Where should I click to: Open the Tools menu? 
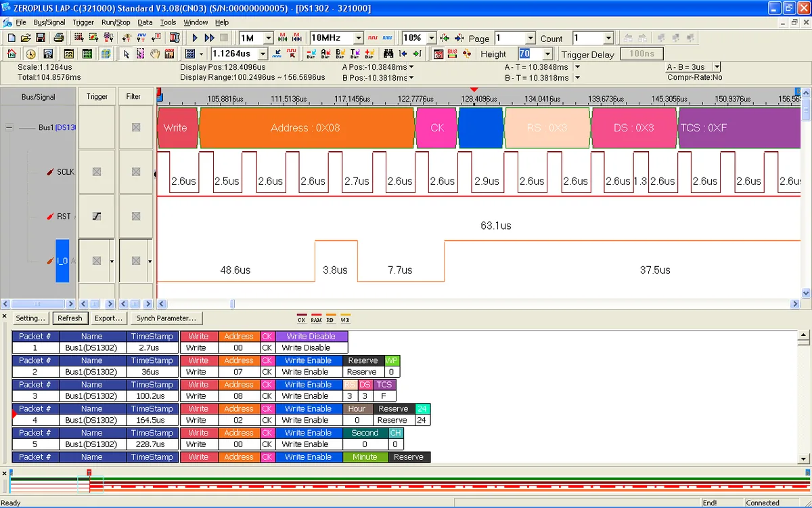[168, 22]
